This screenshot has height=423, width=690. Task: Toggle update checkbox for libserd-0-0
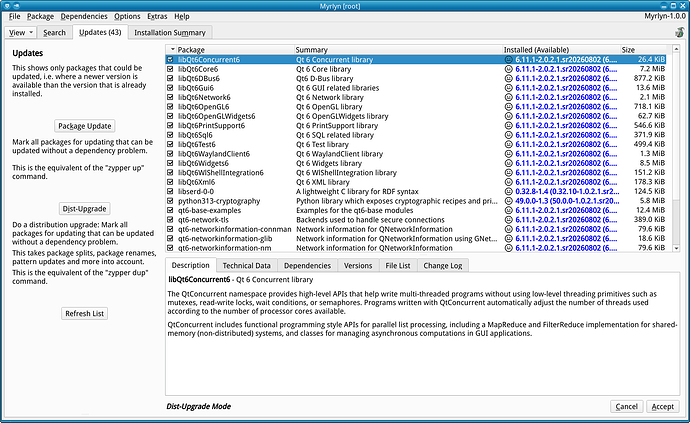click(170, 191)
